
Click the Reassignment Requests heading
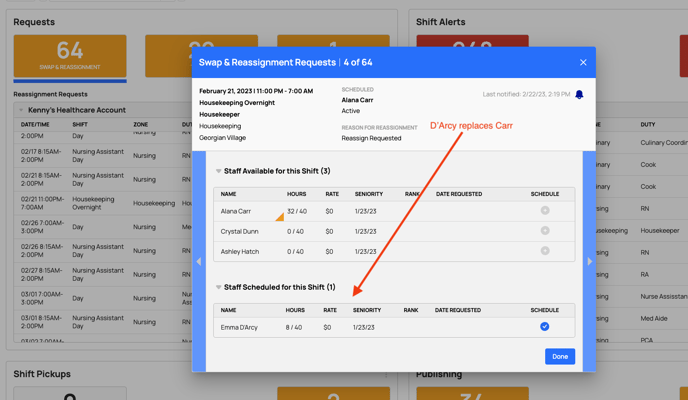(50, 94)
